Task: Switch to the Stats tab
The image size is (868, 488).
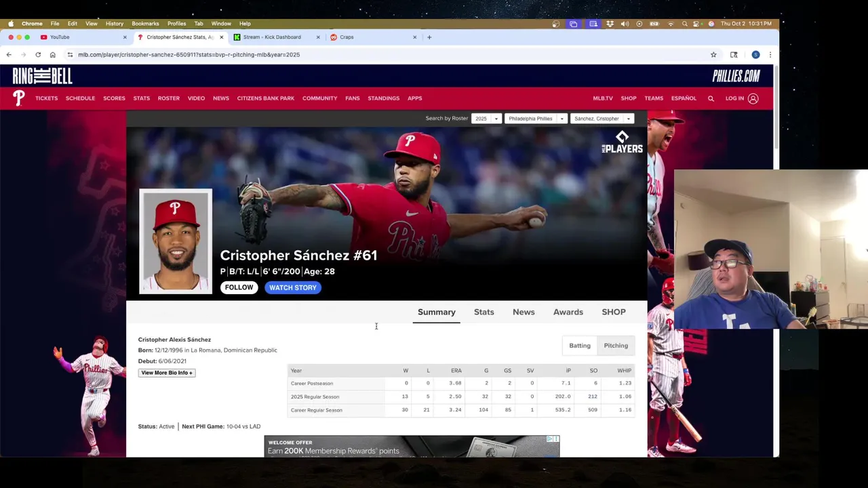Action: tap(484, 312)
